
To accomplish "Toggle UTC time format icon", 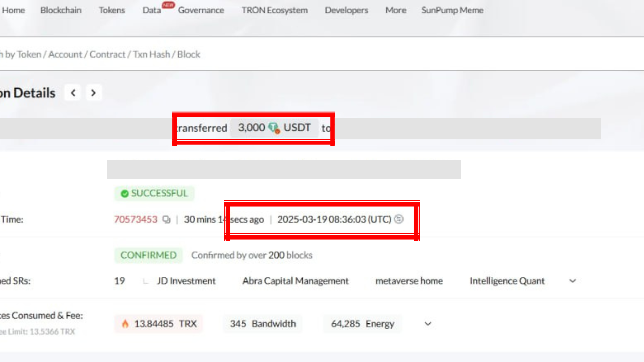I will (x=399, y=219).
